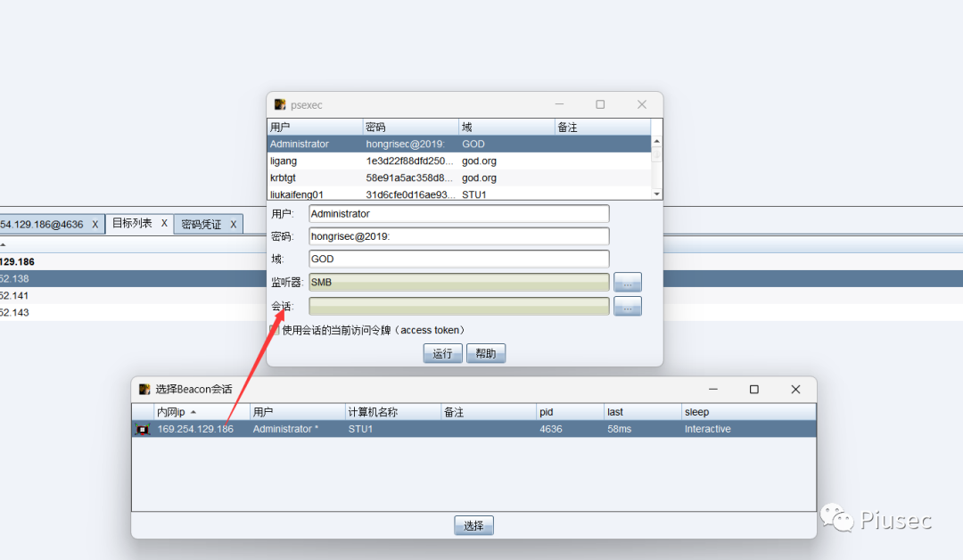Sort Beacon sessions by 内网ip column
This screenshot has width=963, height=560.
click(202, 412)
